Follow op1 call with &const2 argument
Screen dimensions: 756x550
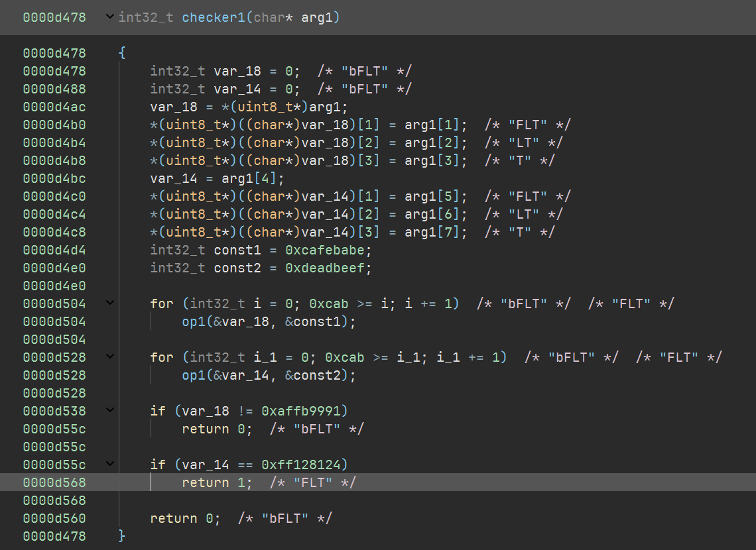194,375
